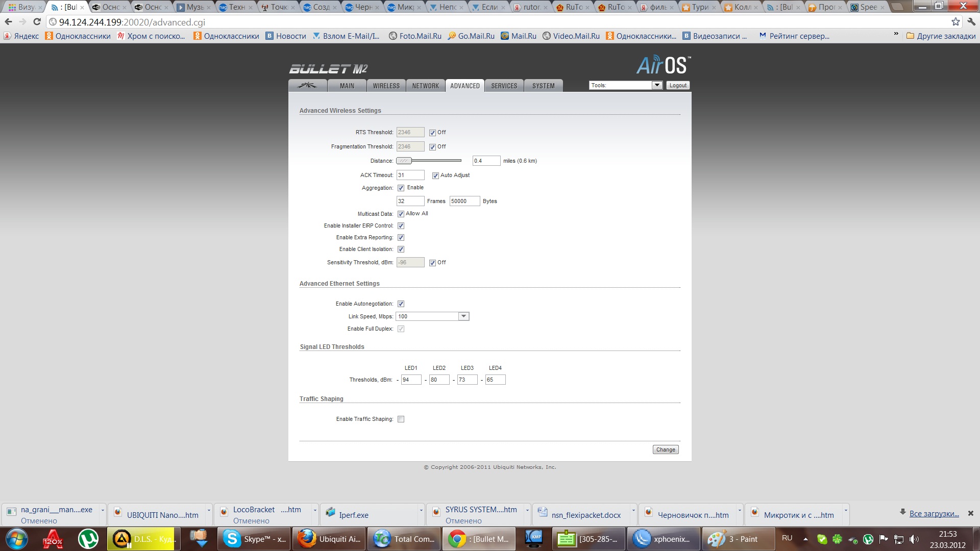
Task: Switch to the WIRELESS tab
Action: point(386,86)
